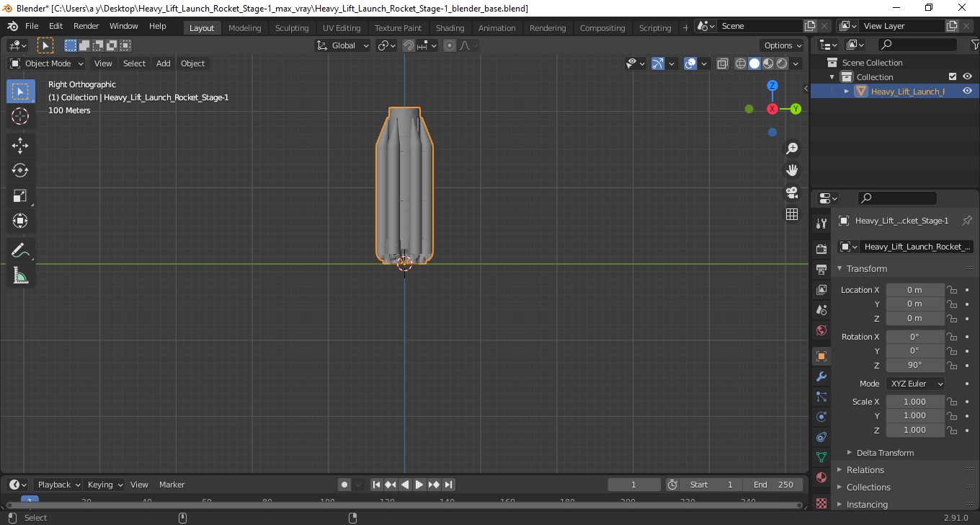Select the Scale tool
The height and width of the screenshot is (525, 980).
tap(20, 196)
